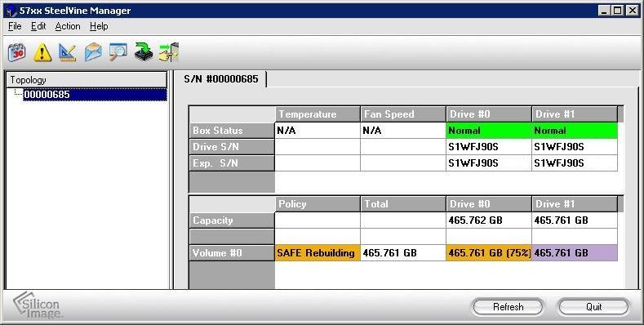Click Drive #1 header in Capacity table
This screenshot has width=644, height=325.
click(575, 204)
